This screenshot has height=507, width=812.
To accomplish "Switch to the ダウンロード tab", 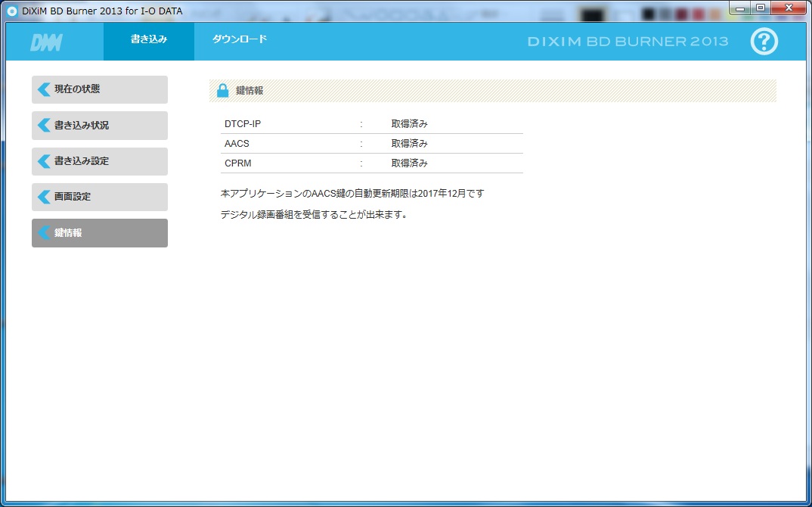I will pyautogui.click(x=239, y=39).
